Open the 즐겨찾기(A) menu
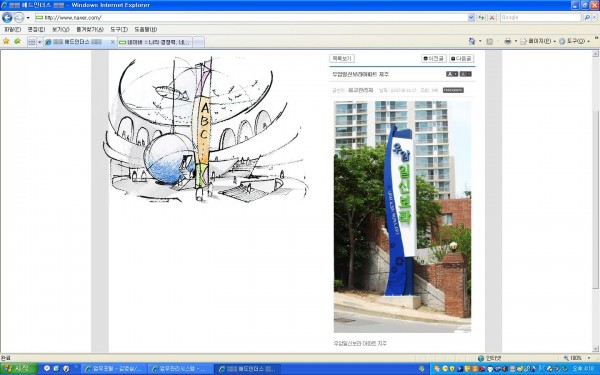 pyautogui.click(x=90, y=29)
